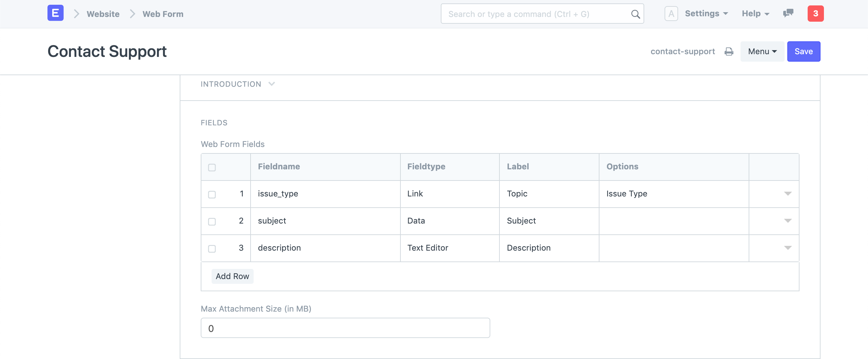This screenshot has height=359, width=868.
Task: Open the options dropdown for the subject row
Action: point(787,221)
